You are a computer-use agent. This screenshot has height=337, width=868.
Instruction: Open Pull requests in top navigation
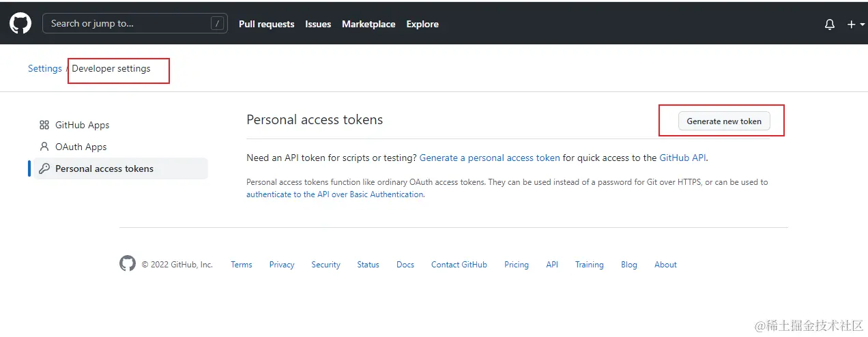(x=267, y=24)
